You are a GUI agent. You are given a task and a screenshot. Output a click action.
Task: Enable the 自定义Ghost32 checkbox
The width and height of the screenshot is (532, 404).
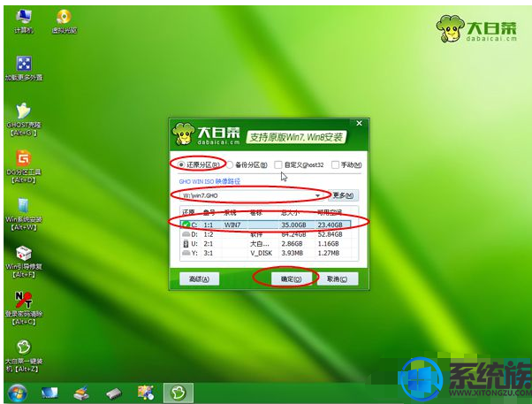(278, 165)
